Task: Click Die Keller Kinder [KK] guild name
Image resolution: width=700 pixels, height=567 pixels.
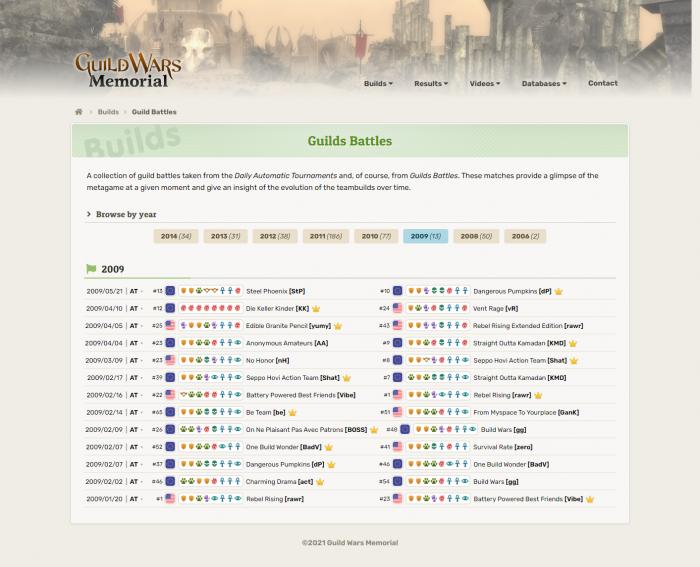Action: tap(277, 309)
